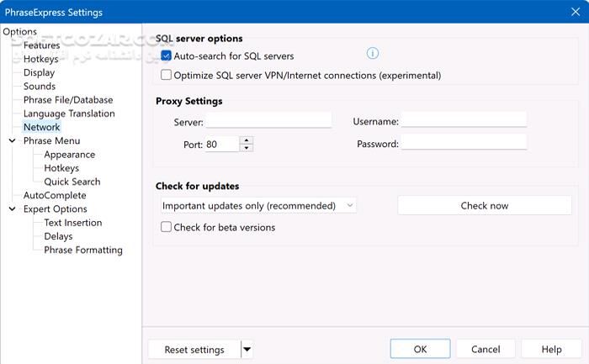589x364 pixels.
Task: Increase the proxy port value
Action: [x=247, y=140]
